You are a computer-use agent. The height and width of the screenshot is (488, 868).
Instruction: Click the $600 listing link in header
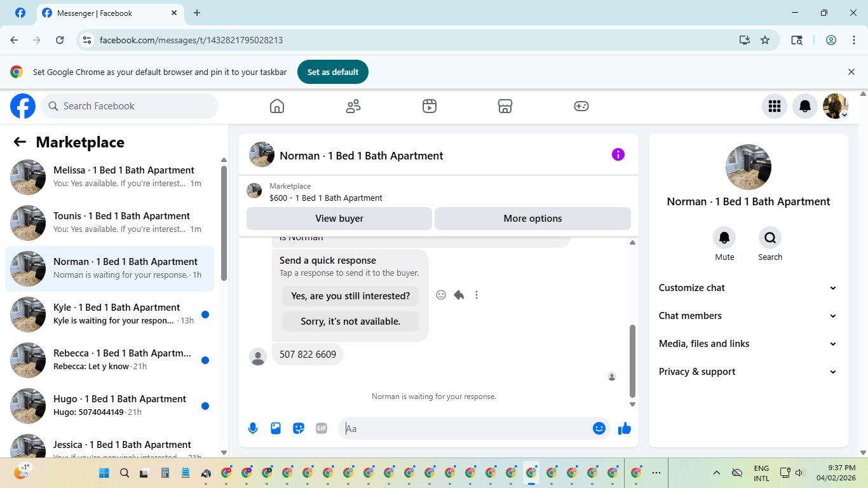coord(326,198)
